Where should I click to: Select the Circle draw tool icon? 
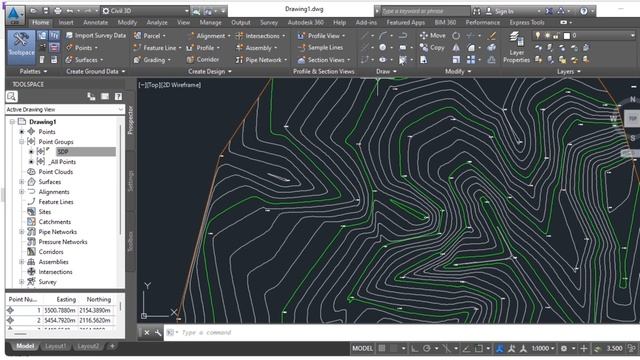(382, 48)
